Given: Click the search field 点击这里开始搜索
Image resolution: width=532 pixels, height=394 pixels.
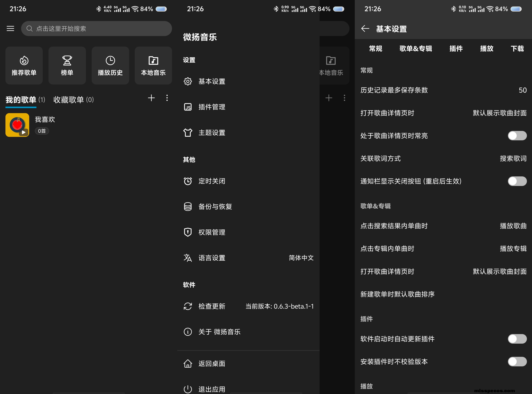Looking at the screenshot, I should coord(96,29).
